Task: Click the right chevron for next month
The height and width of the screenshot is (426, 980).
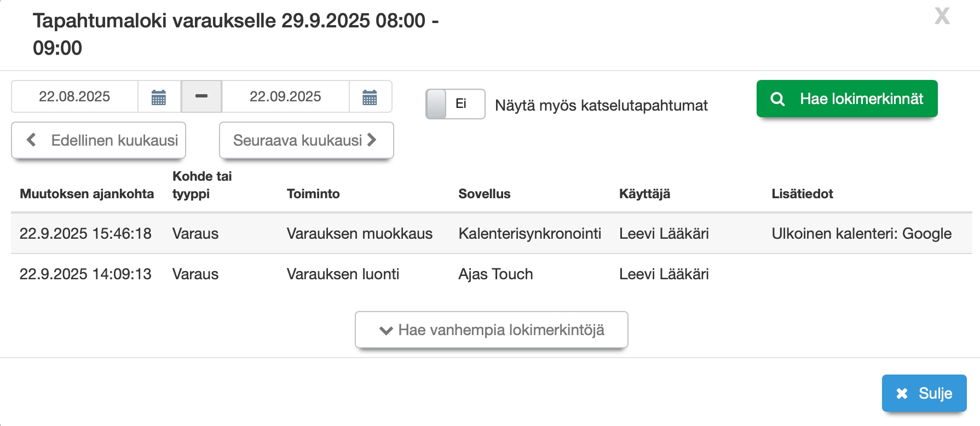Action: tap(372, 140)
